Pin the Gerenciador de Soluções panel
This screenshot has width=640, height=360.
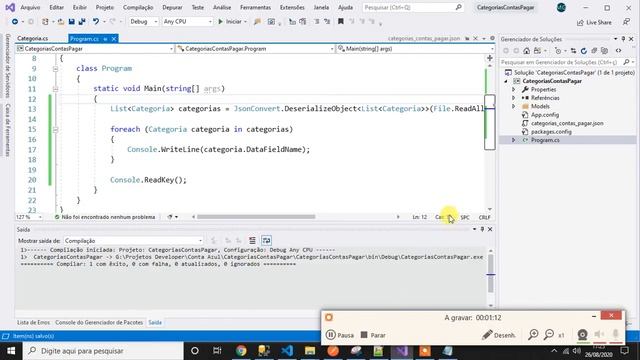pyautogui.click(x=623, y=39)
